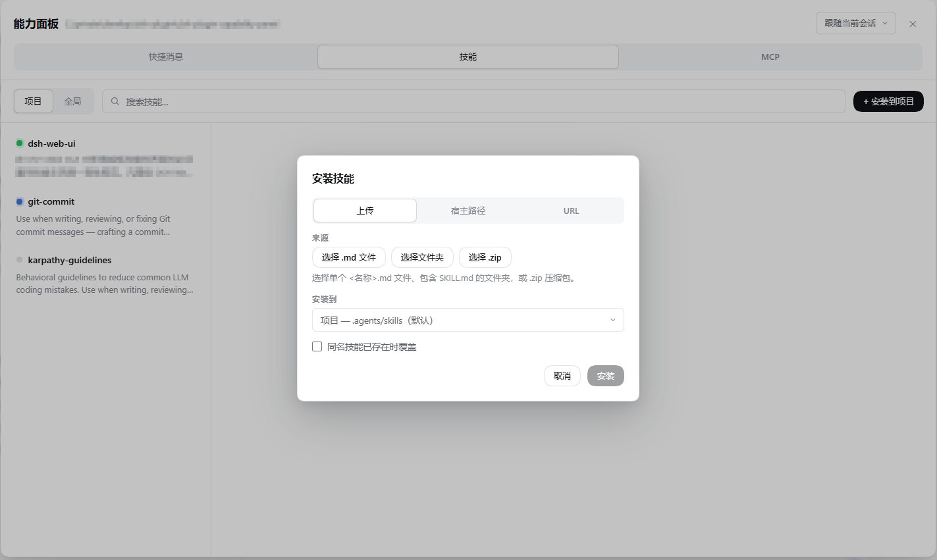Close the 能力面板 panel with X icon
This screenshot has height=560, width=937.
[x=913, y=24]
